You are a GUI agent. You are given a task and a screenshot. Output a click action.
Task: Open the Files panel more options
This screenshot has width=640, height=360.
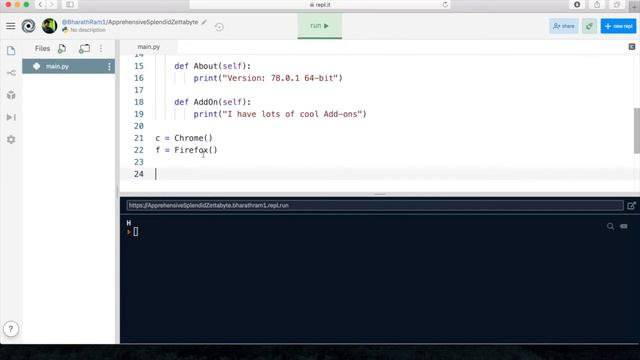tap(101, 49)
